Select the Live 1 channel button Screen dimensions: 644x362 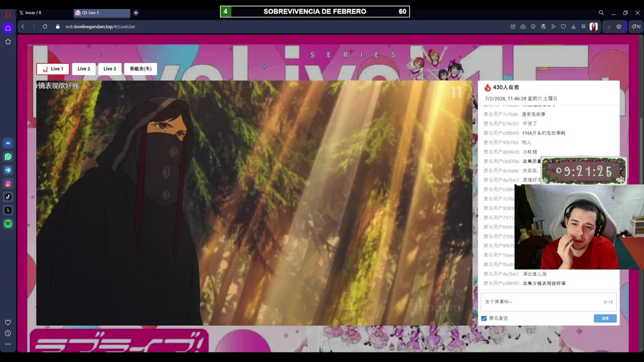tap(53, 69)
